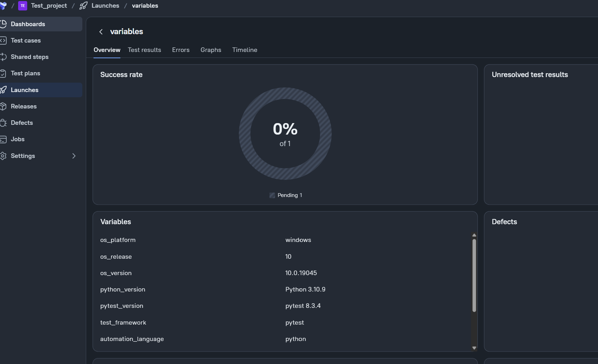Screen dimensions: 598x364
Task: Click the Settings gear icon
Action: point(3,156)
